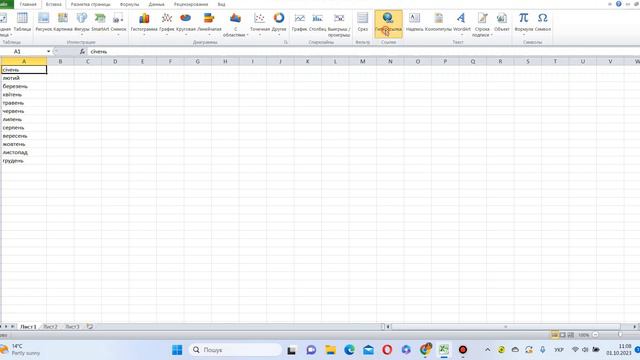The height and width of the screenshot is (360, 640).
Task: Select the cell containing серпень
Action: (x=24, y=128)
